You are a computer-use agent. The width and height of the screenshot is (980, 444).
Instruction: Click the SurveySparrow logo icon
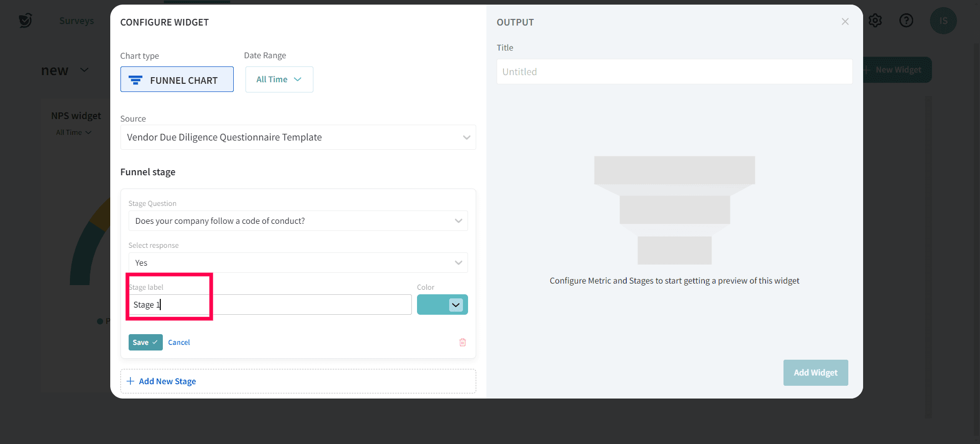pos(25,20)
